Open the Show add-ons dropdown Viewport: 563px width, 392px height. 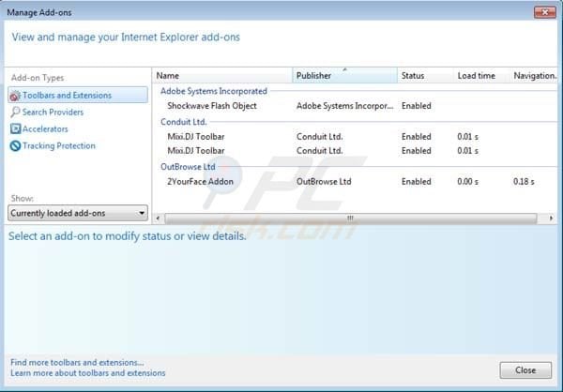click(78, 213)
